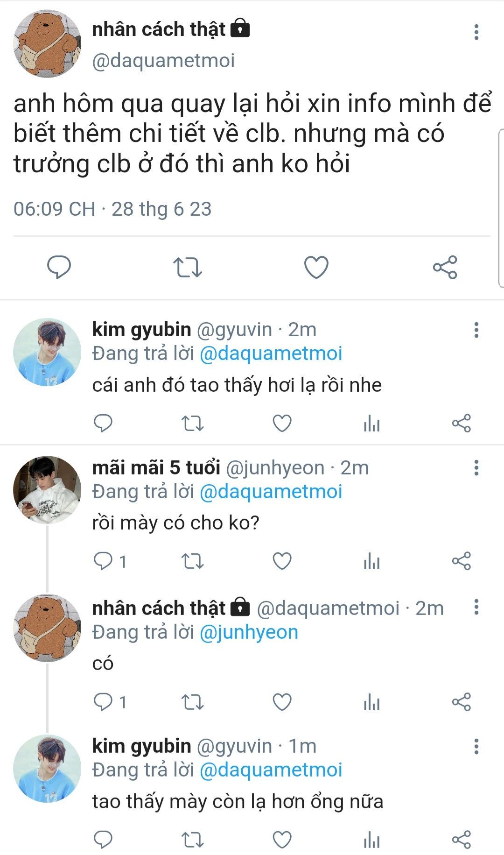Open kim gyubin's avatar on the last reply
504x855 pixels.
pyautogui.click(x=47, y=768)
